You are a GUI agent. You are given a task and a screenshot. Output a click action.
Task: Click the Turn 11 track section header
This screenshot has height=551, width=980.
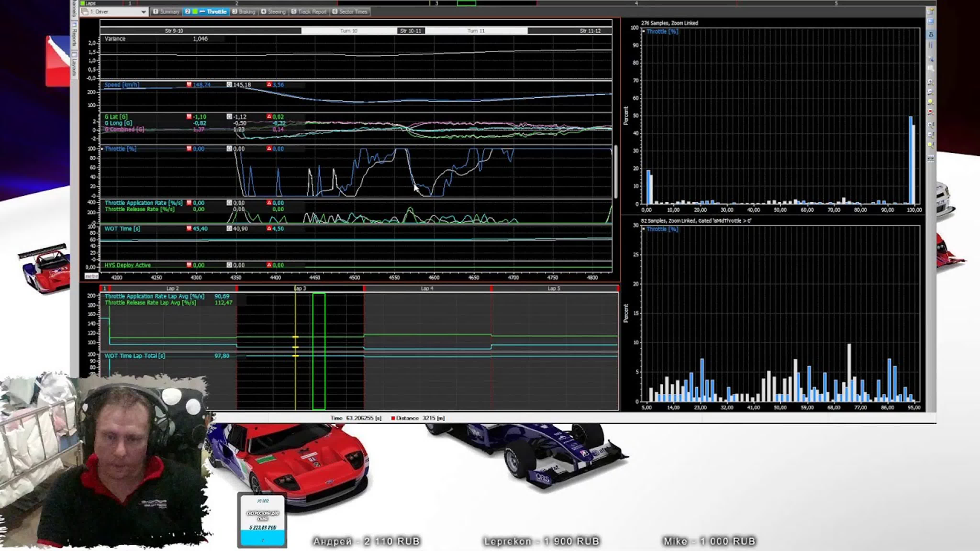476,31
